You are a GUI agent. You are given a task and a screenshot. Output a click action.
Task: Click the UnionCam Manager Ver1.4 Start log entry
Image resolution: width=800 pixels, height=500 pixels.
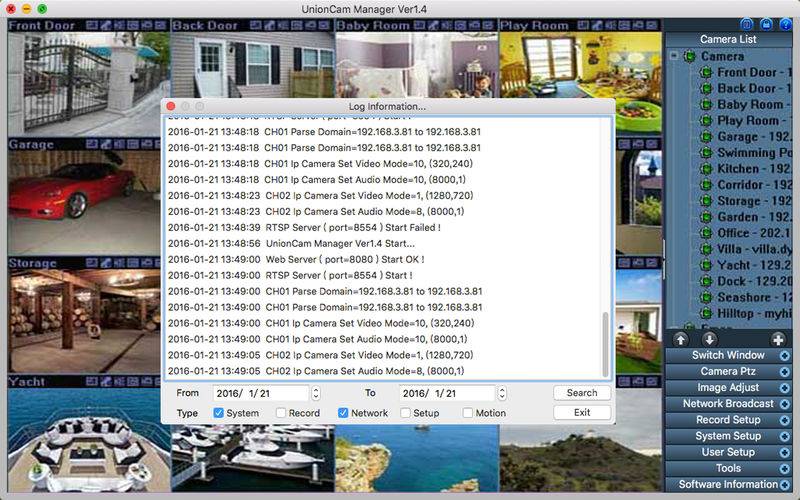click(291, 243)
